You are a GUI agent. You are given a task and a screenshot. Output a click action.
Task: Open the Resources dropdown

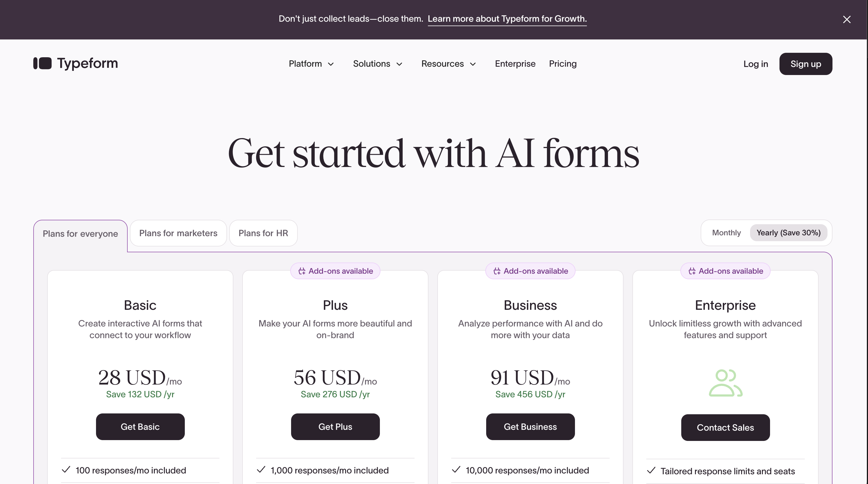click(x=448, y=64)
